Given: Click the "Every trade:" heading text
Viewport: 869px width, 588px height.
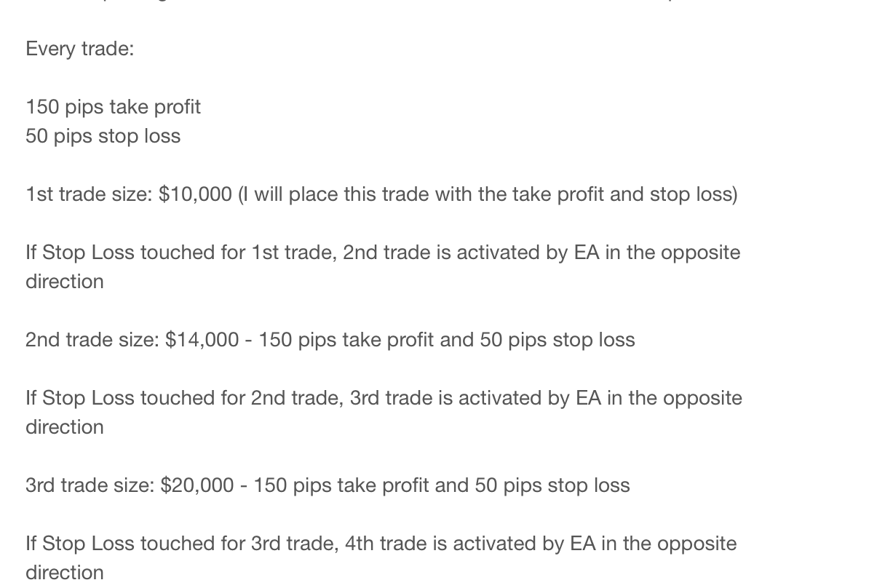Looking at the screenshot, I should point(80,49).
